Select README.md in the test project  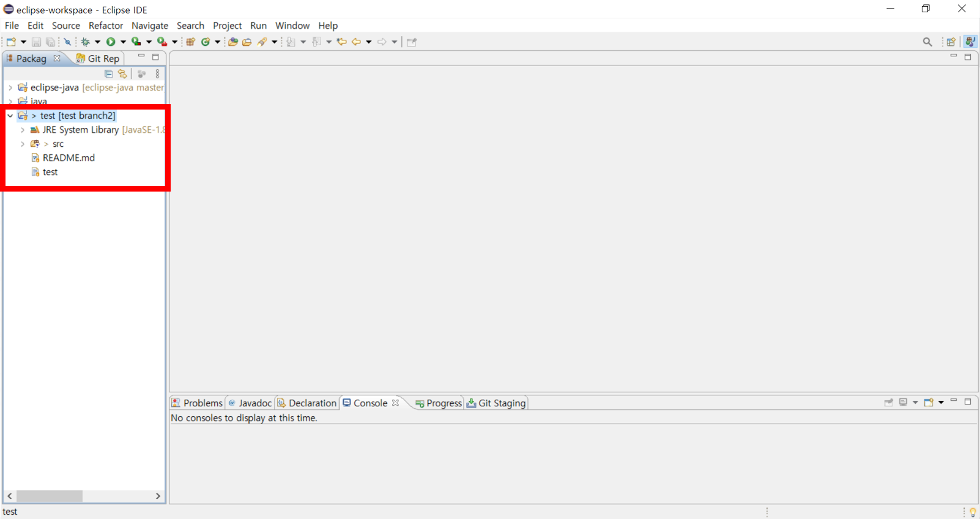[69, 158]
